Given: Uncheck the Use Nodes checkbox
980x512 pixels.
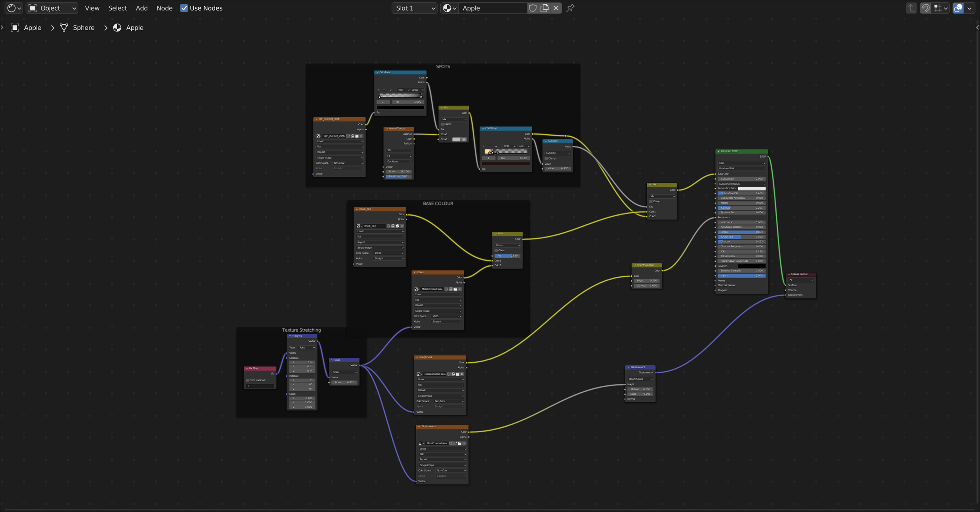Looking at the screenshot, I should coord(184,8).
